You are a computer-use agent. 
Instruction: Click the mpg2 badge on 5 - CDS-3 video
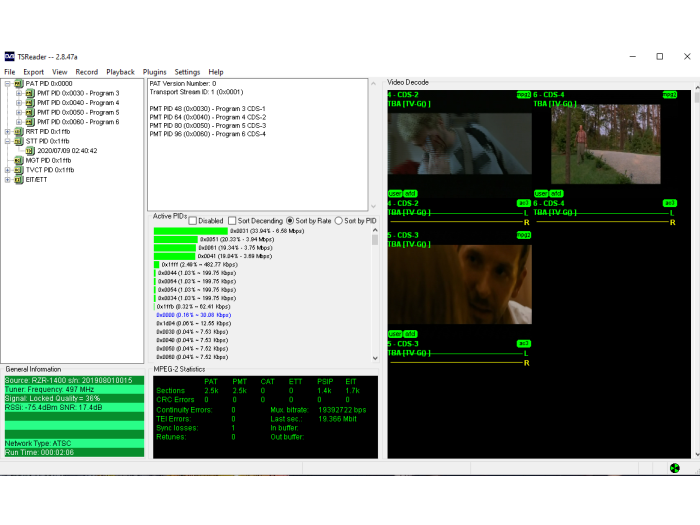click(x=523, y=235)
